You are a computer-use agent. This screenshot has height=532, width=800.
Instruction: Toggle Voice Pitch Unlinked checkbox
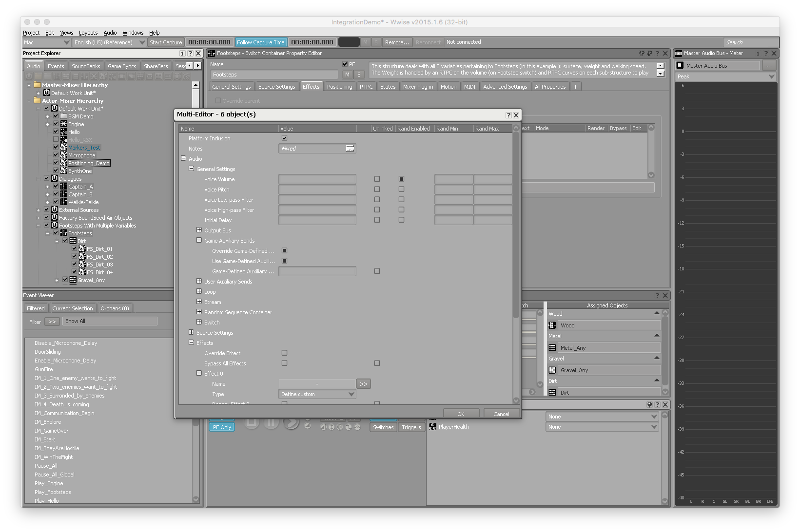(x=377, y=189)
